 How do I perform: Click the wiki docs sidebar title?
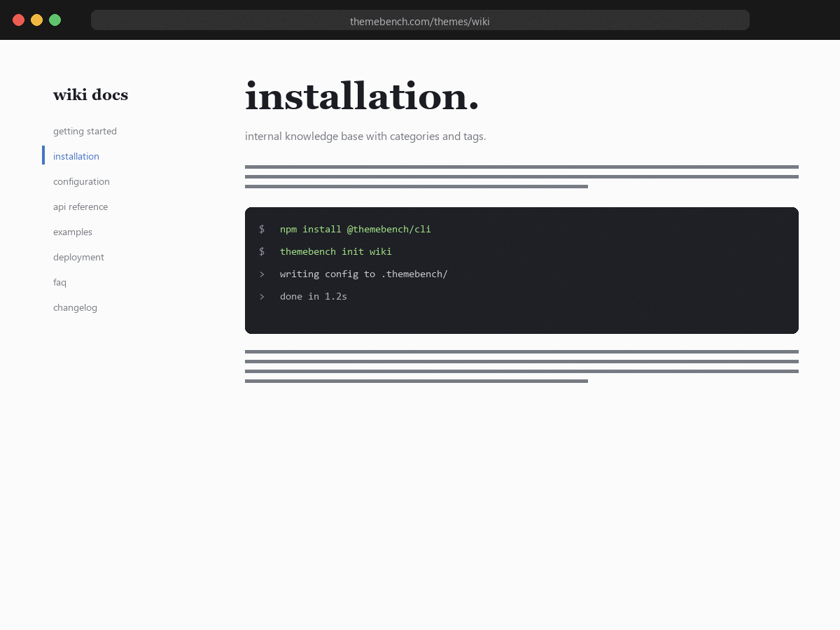[x=90, y=95]
